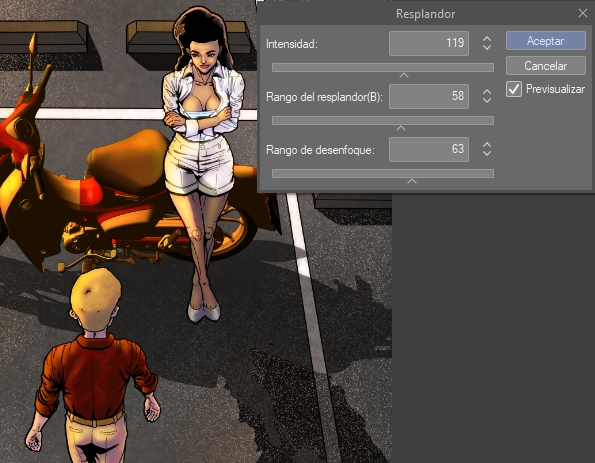
Task: Decrease Intensidad with the down arrow
Action: click(487, 47)
